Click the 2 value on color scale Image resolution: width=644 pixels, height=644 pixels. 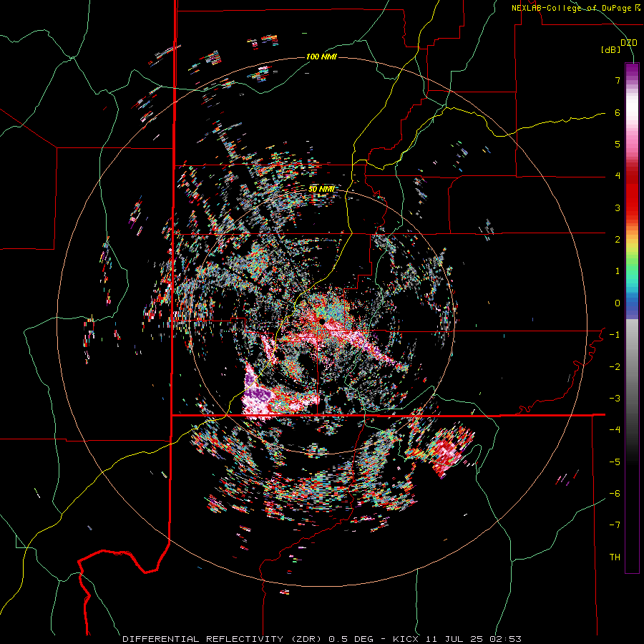(618, 240)
